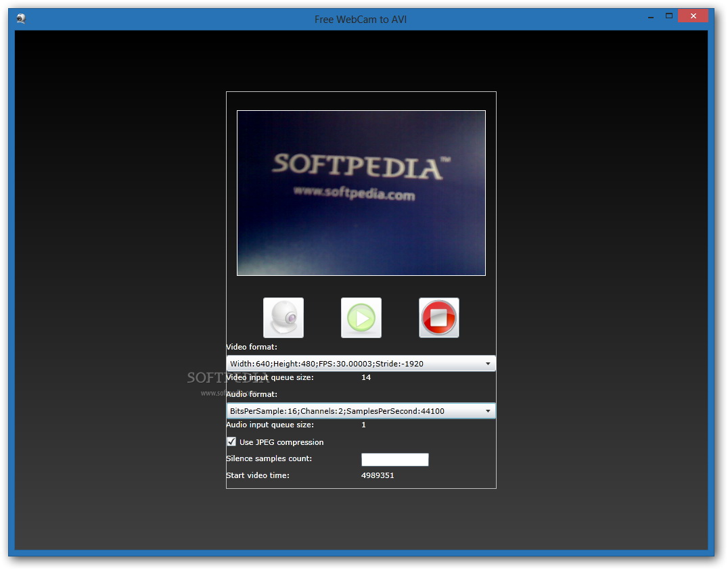Stop recording with the red stop button
This screenshot has height=570, width=728.
(x=438, y=318)
